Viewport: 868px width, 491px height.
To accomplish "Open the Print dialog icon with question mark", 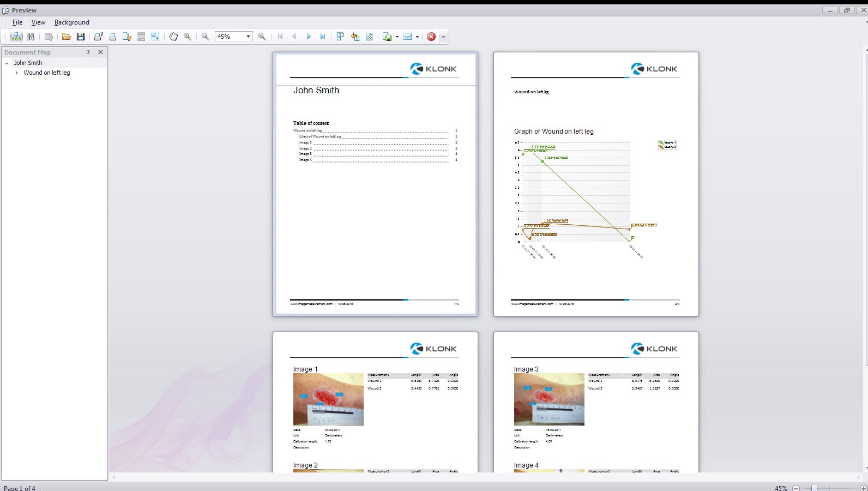I will pyautogui.click(x=99, y=37).
